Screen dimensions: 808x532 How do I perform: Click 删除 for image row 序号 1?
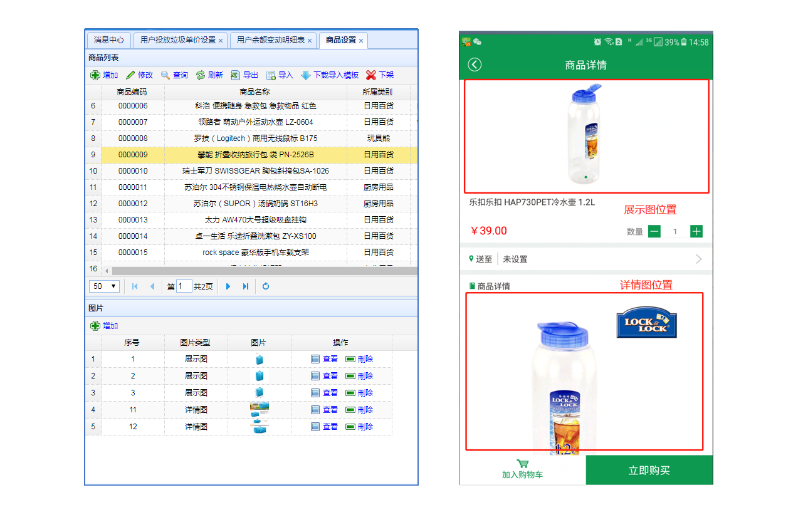360,359
